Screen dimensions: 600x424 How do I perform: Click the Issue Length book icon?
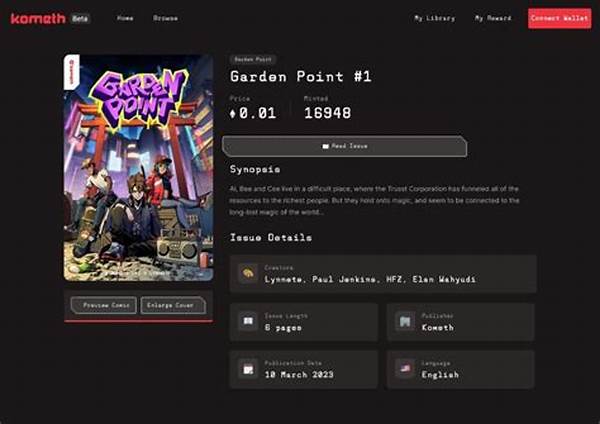248,321
